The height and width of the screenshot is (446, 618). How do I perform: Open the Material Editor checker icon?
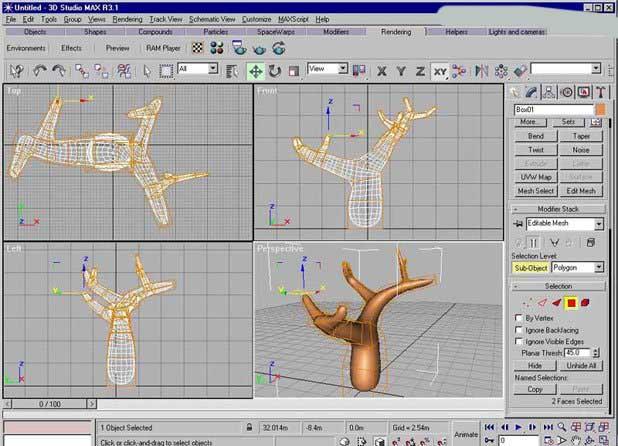tap(197, 48)
